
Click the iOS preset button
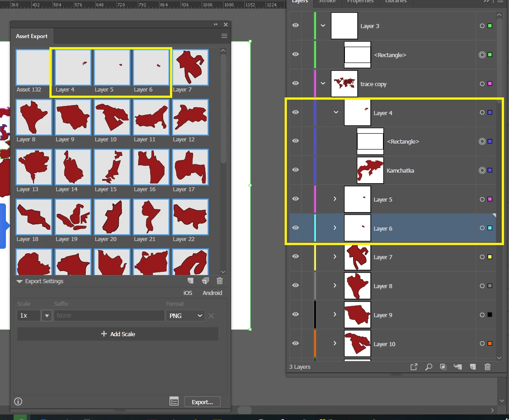(188, 293)
